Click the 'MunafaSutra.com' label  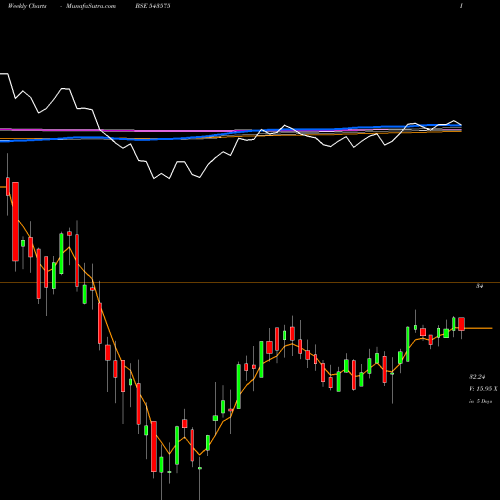coord(91,6)
